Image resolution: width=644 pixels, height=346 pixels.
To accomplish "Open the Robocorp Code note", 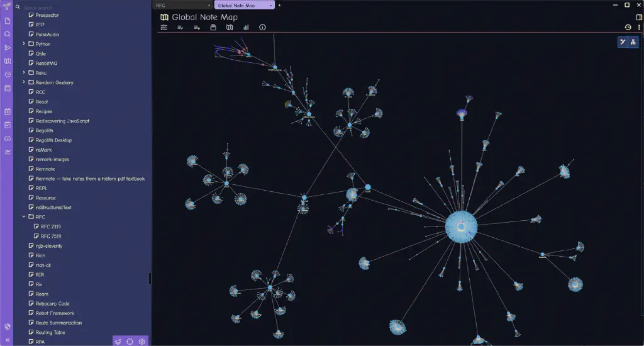I will point(53,304).
